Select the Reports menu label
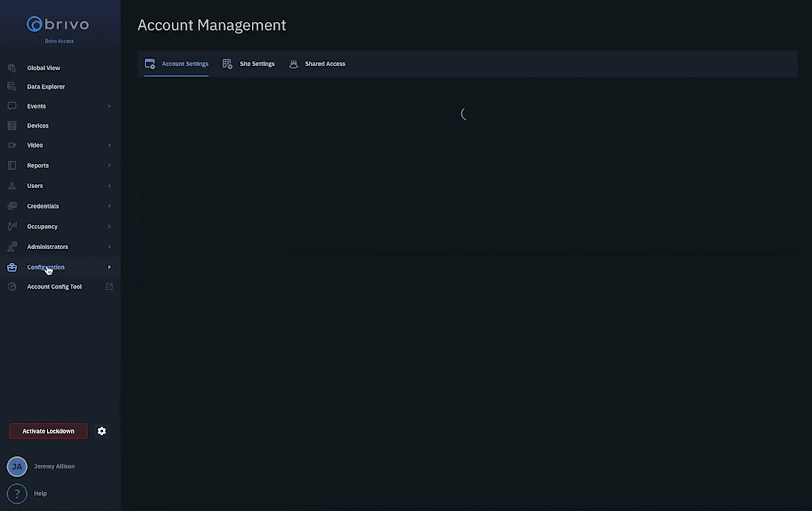The width and height of the screenshot is (812, 511). coord(38,165)
